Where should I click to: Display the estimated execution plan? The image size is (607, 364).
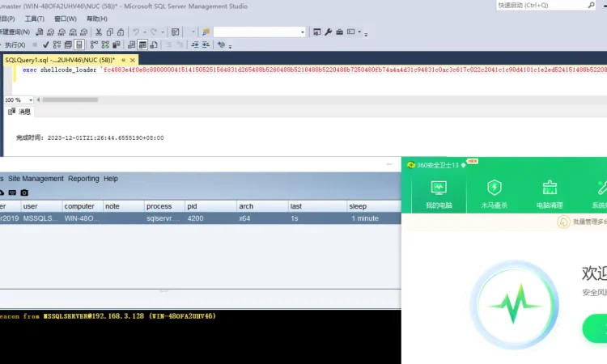tap(57, 44)
